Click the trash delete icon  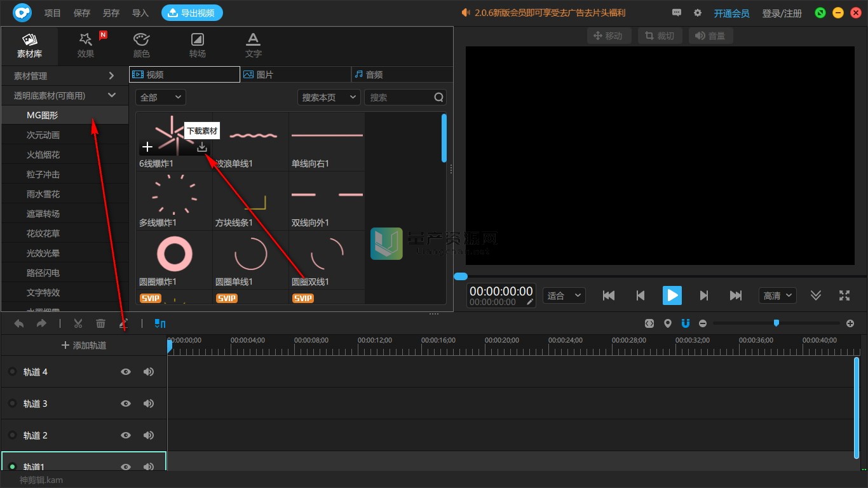[100, 323]
